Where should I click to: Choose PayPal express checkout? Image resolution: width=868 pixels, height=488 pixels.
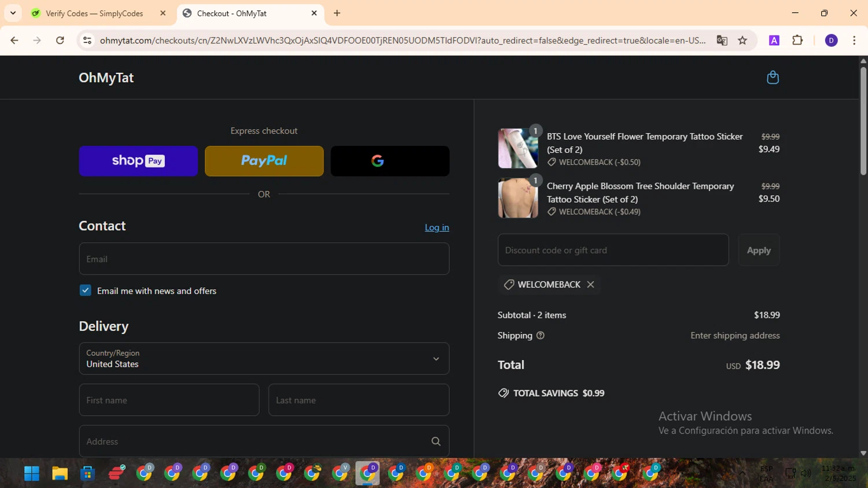click(264, 161)
